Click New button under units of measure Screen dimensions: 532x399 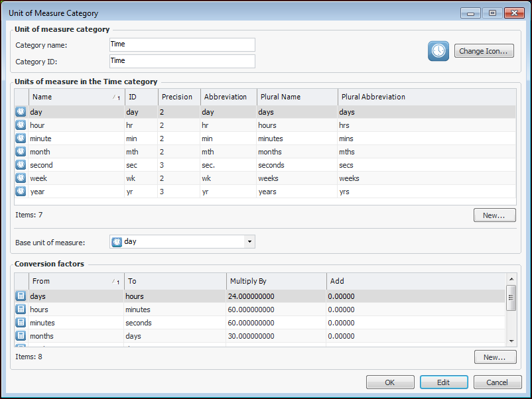tap(494, 215)
